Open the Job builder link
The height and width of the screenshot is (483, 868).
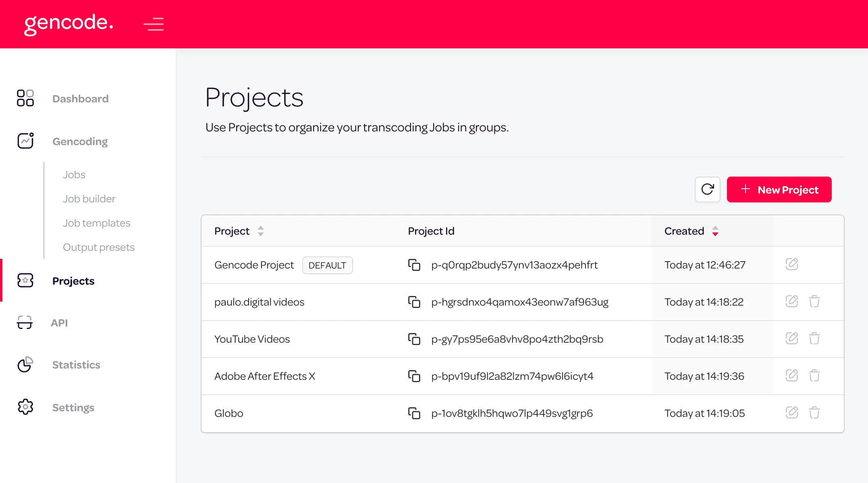point(89,199)
